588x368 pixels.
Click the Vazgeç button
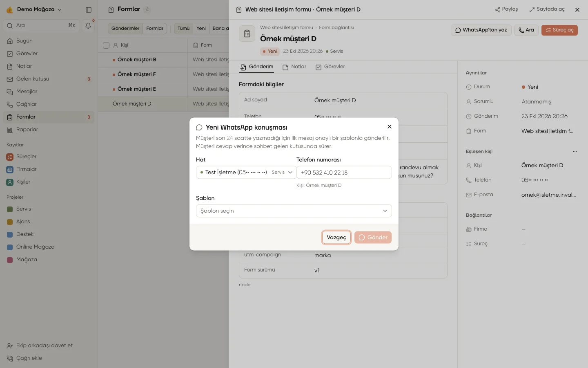pyautogui.click(x=336, y=238)
